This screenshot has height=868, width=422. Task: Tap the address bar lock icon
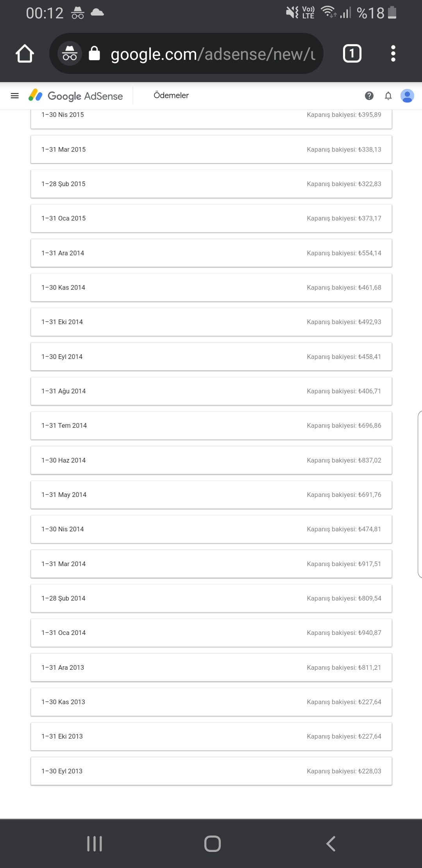tap(94, 53)
